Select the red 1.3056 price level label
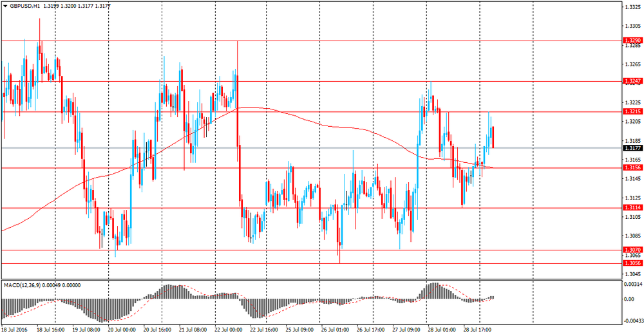Image resolution: width=644 pixels, height=336 pixels. (632, 263)
